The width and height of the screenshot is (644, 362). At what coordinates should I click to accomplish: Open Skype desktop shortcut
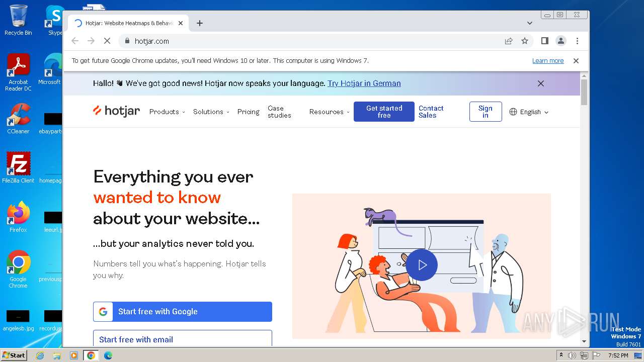(x=54, y=20)
